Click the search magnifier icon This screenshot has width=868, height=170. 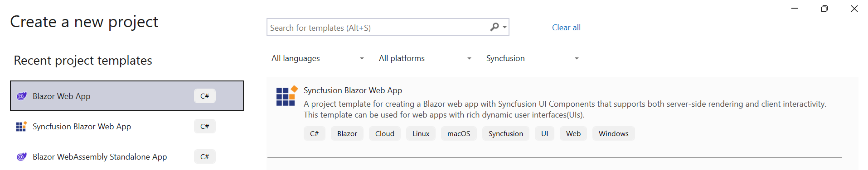[495, 27]
